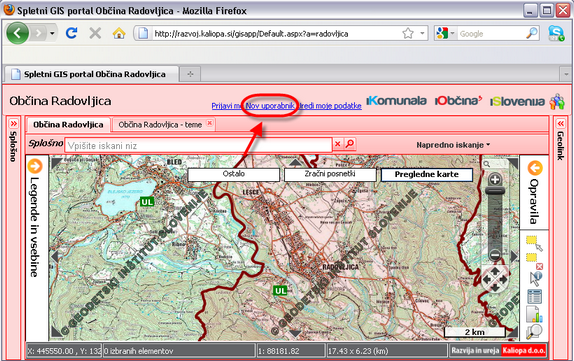The image size is (574, 361).
Task: Zoom out with the map minus button
Action: 495,254
